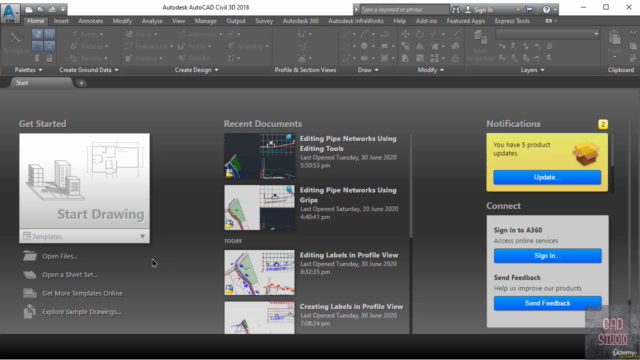Open the Templates dropdown under Start Drawing
640x360 pixels.
[84, 236]
